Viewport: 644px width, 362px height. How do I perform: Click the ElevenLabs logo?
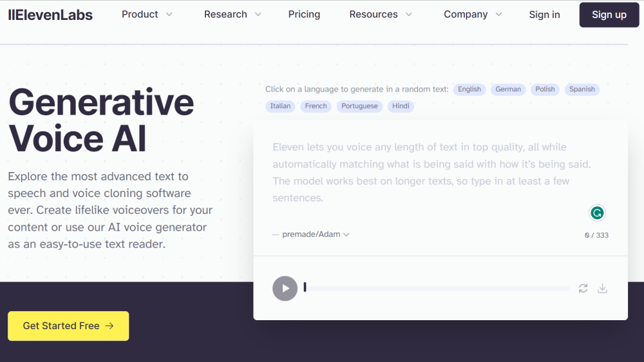point(50,15)
